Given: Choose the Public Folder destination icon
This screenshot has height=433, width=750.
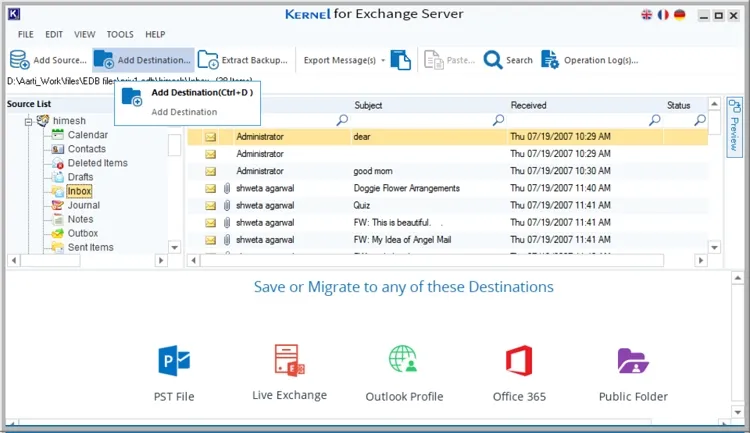Looking at the screenshot, I should (x=633, y=361).
